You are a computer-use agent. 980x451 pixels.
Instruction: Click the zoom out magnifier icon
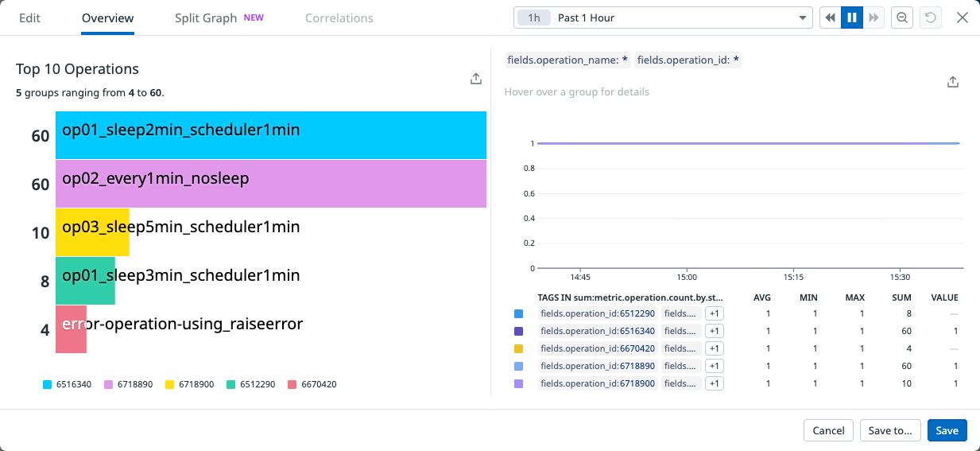click(902, 17)
